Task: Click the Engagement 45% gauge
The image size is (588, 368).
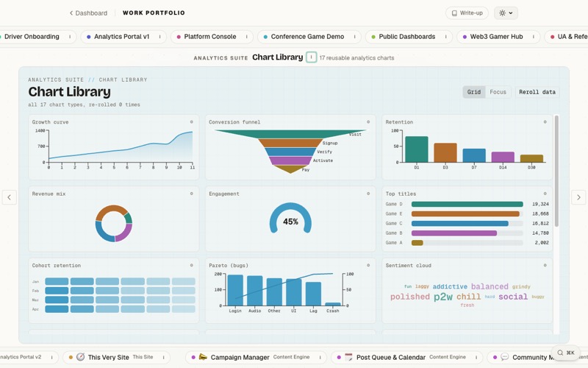Action: (290, 219)
